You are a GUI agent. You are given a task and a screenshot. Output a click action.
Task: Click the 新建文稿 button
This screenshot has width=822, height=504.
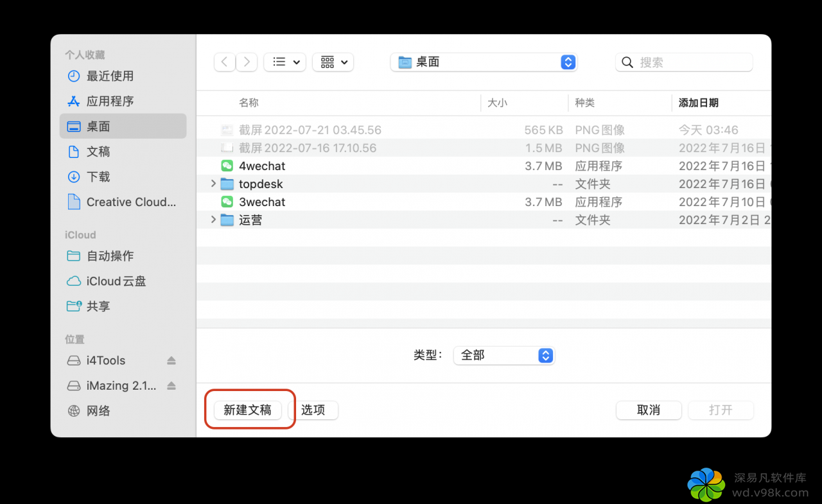[247, 410]
